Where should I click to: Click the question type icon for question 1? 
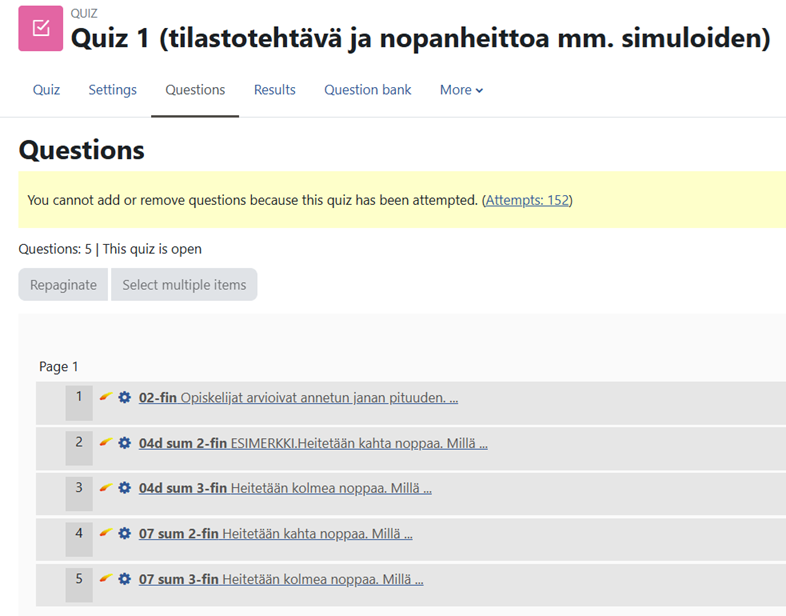(105, 397)
